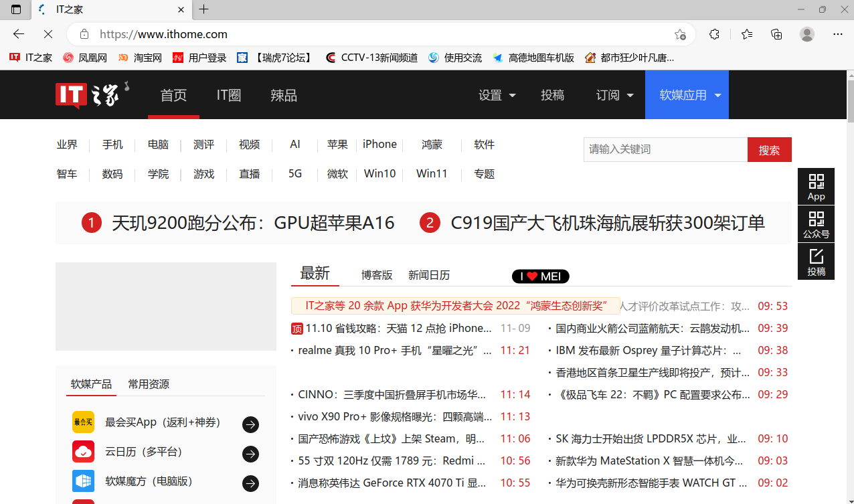Add page to favorites star icon
The height and width of the screenshot is (504, 854).
pos(680,34)
